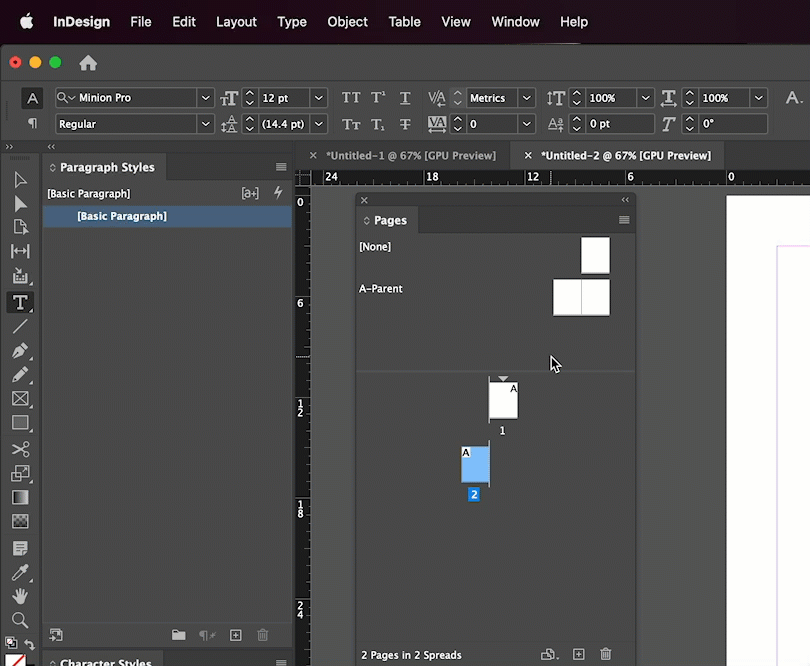Select the Gradient Feather tool
This screenshot has width=810, height=666.
pos(20,521)
